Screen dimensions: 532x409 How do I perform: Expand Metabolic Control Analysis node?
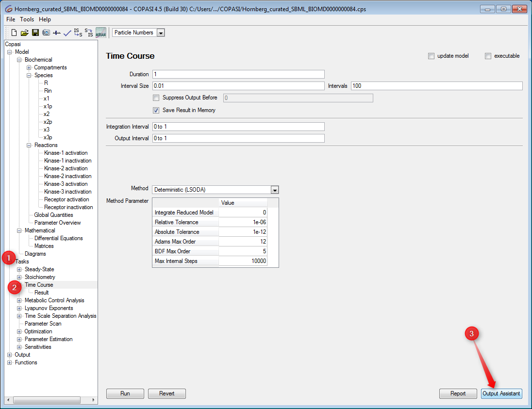pos(19,300)
